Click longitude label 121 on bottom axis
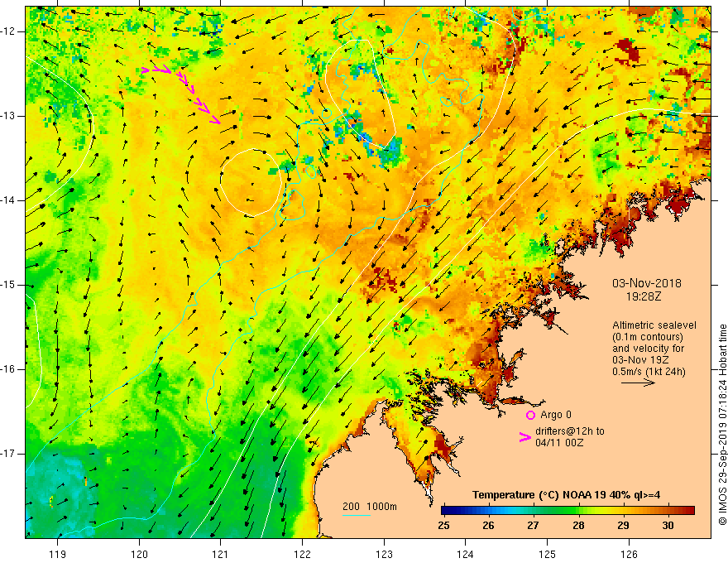 [x=221, y=554]
